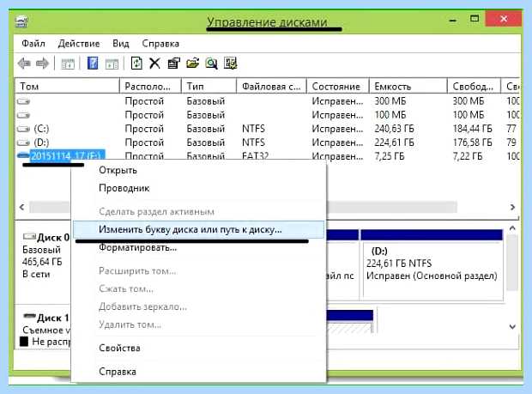Open the blue Help question-mark icon
The image size is (532, 394).
click(x=93, y=64)
